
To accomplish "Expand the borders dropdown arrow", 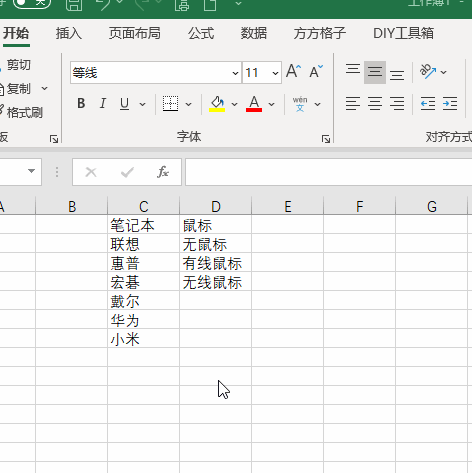I will point(188,104).
